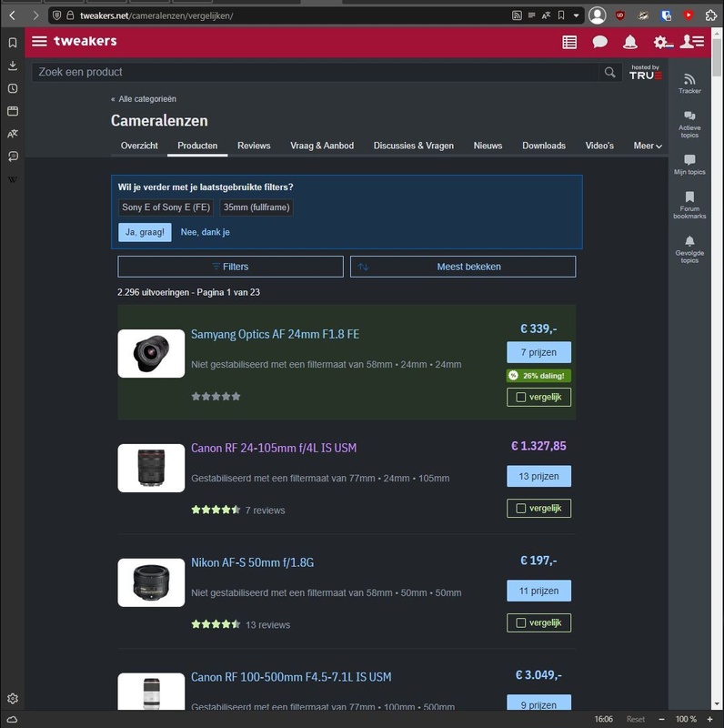Open the Vraag & Aanbod tab
Viewport: 724px width, 728px height.
[322, 146]
